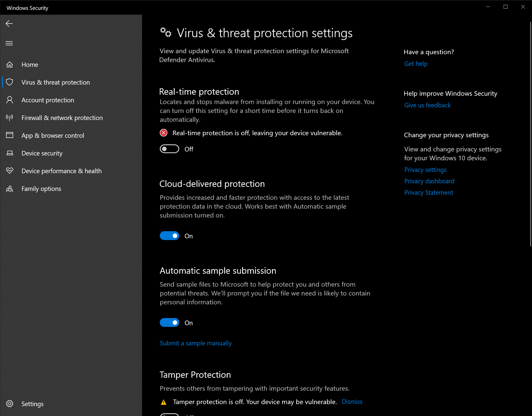Click the Home house icon
Image resolution: width=532 pixels, height=416 pixels.
(x=10, y=65)
